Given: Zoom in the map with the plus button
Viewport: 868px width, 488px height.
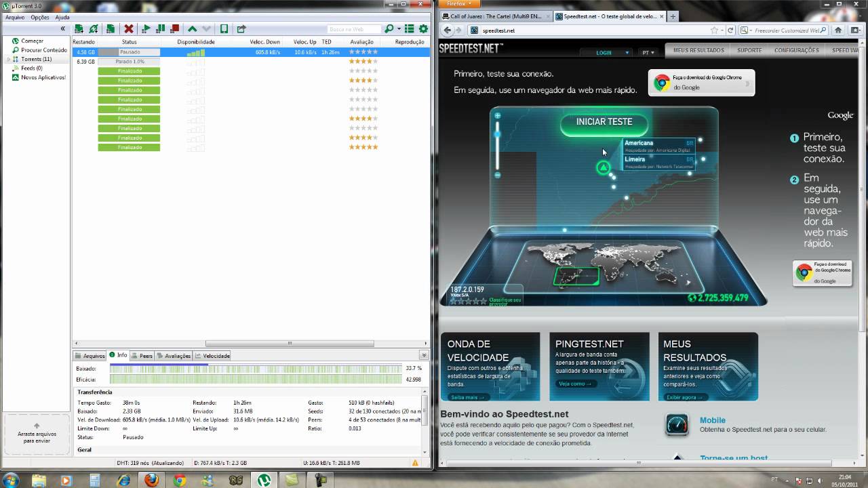Looking at the screenshot, I should tap(497, 116).
